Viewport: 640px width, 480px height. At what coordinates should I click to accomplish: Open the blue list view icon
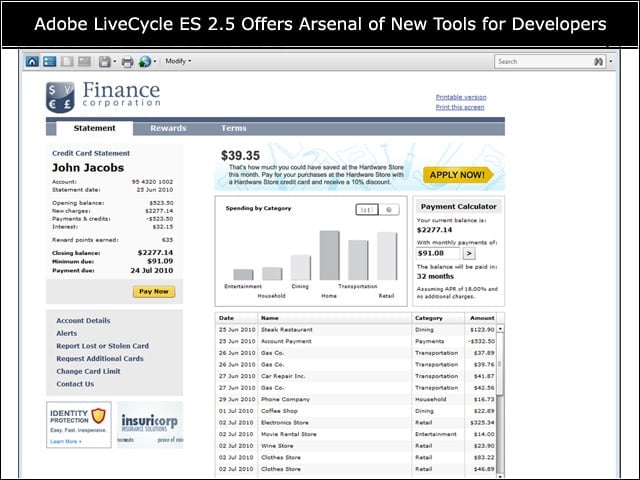[x=49, y=61]
